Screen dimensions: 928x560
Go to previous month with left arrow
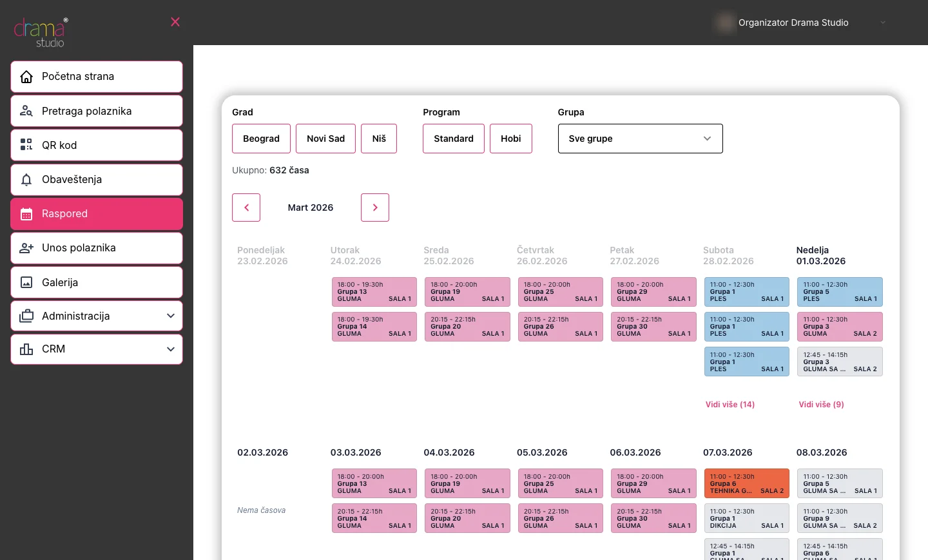[246, 208]
